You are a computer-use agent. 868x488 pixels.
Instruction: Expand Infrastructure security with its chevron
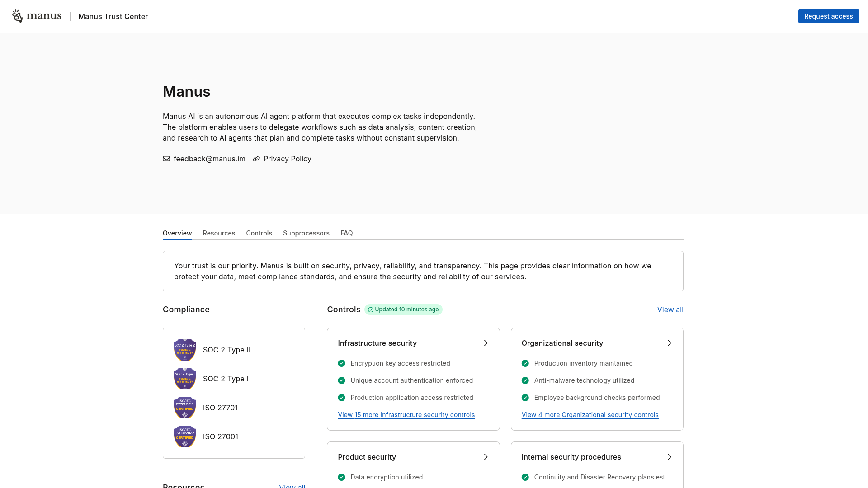click(486, 343)
